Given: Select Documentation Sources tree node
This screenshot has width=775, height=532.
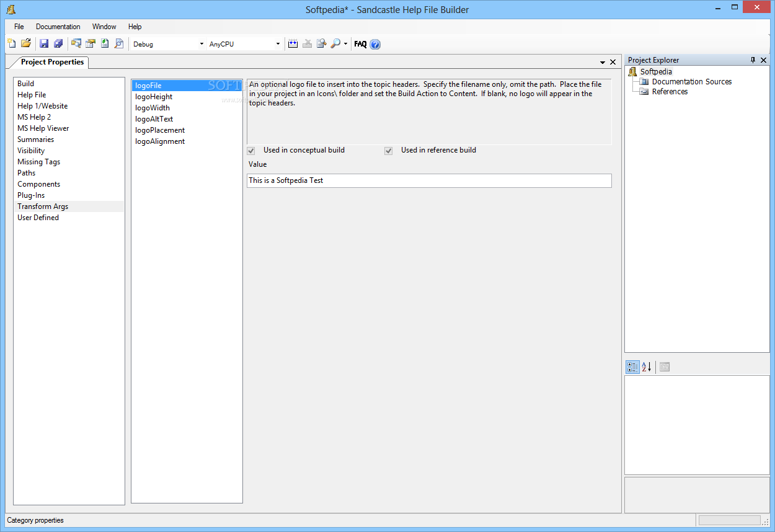Looking at the screenshot, I should click(692, 82).
